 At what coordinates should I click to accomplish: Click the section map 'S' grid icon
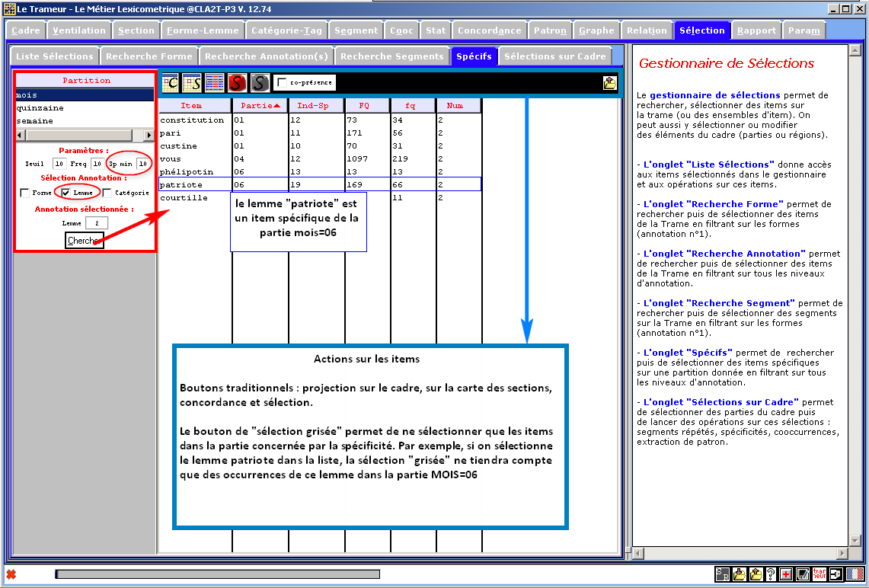coord(193,83)
